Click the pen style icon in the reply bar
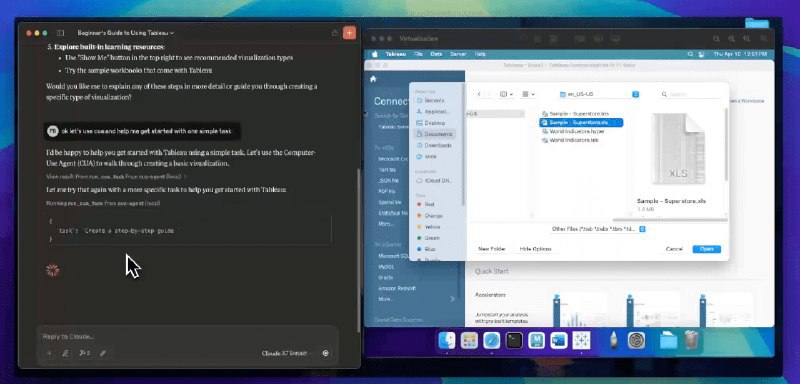800x384 pixels. point(103,353)
